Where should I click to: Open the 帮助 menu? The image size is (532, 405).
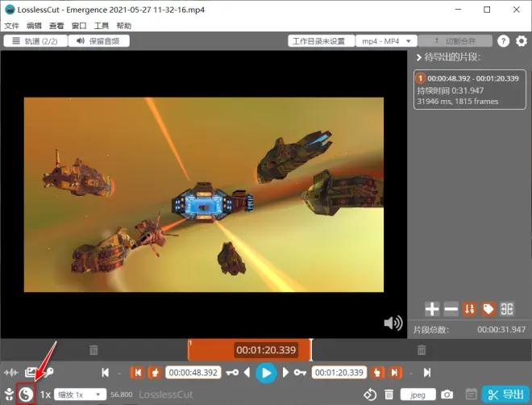click(124, 26)
